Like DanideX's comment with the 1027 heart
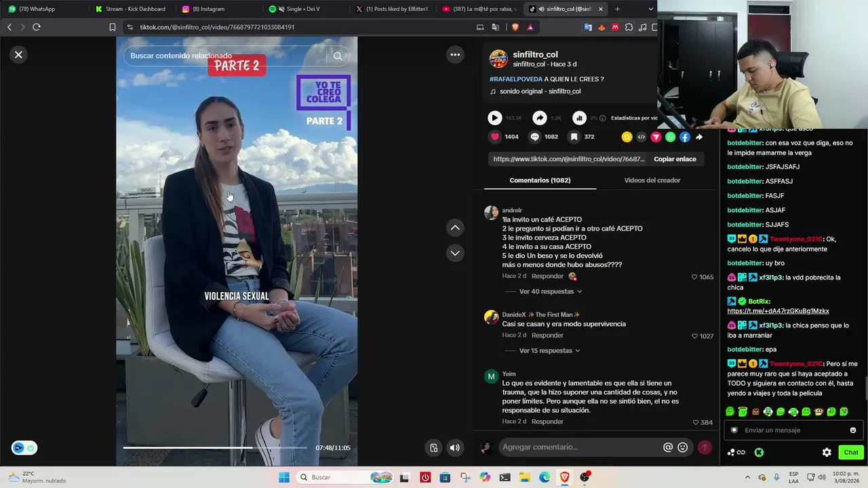 click(x=694, y=336)
